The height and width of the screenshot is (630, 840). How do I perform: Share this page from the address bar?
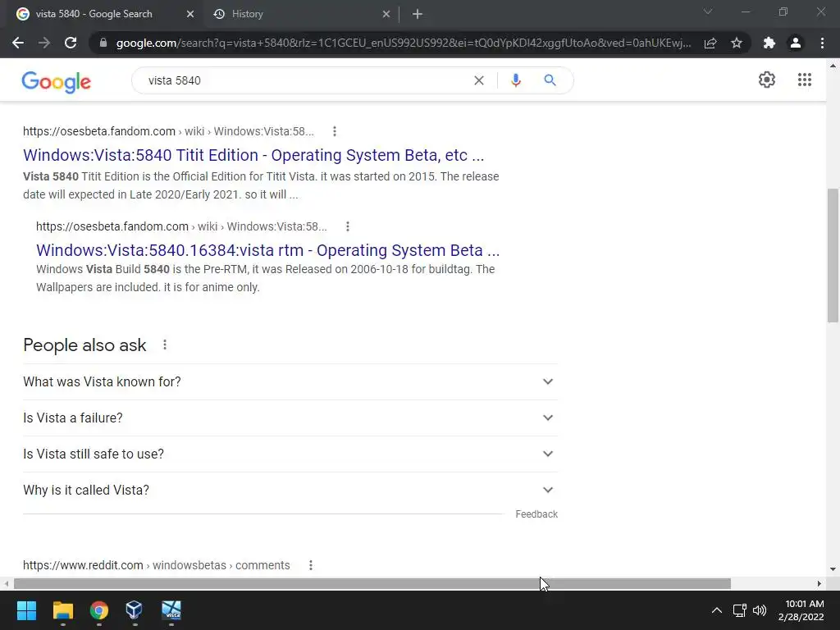tap(710, 43)
